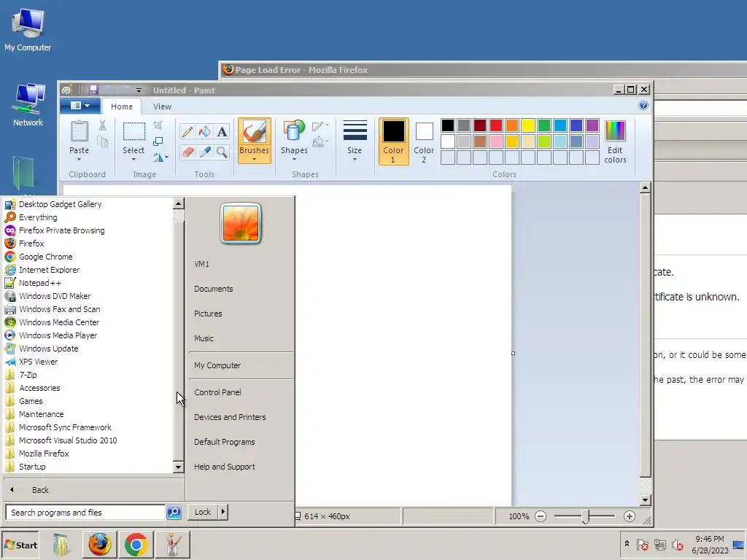Screen dimensions: 747x560
Task: Click the rectangular Select tool icon
Action: tap(134, 131)
